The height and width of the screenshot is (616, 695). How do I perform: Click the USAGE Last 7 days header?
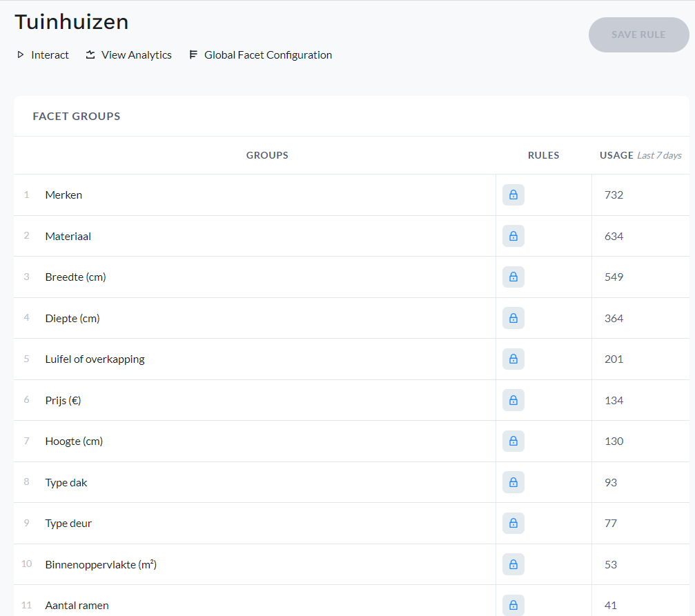coord(640,155)
